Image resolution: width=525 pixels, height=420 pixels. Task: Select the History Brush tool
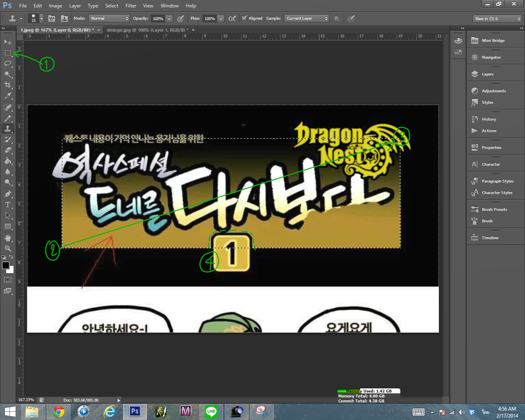[x=8, y=139]
